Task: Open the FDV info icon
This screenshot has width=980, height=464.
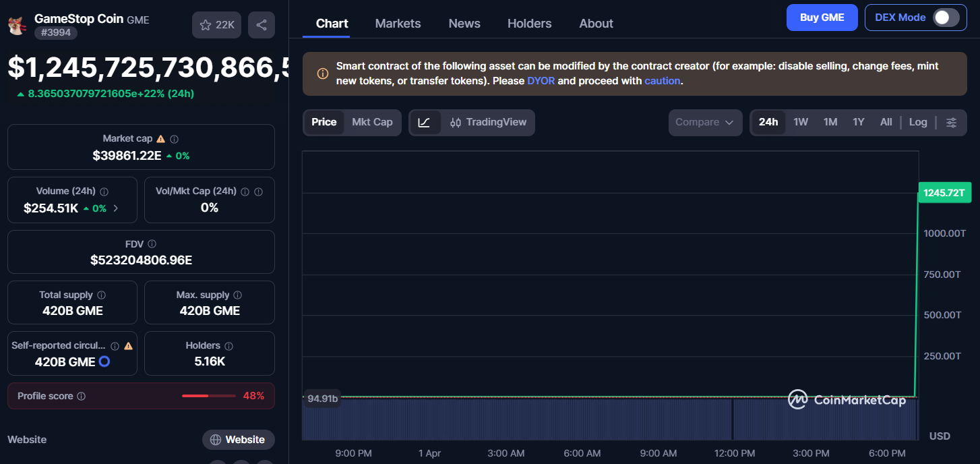Action: tap(152, 244)
